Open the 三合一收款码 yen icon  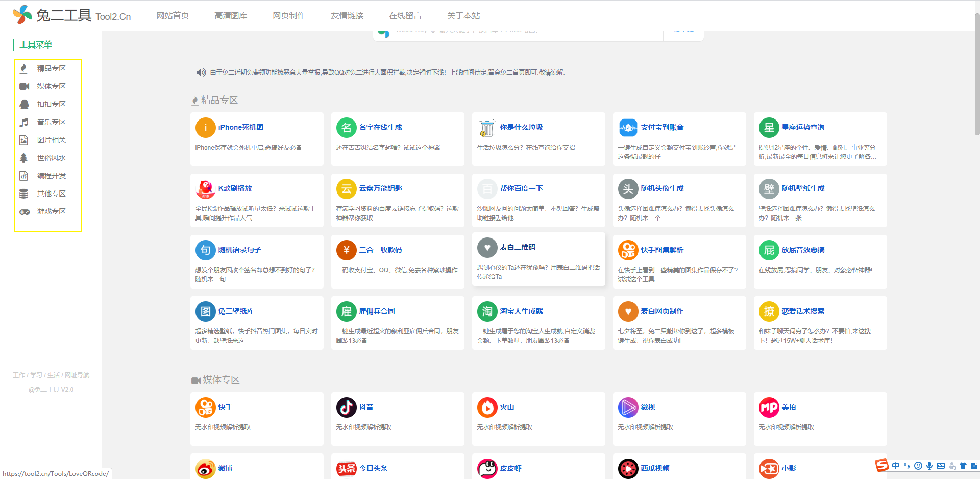(346, 250)
